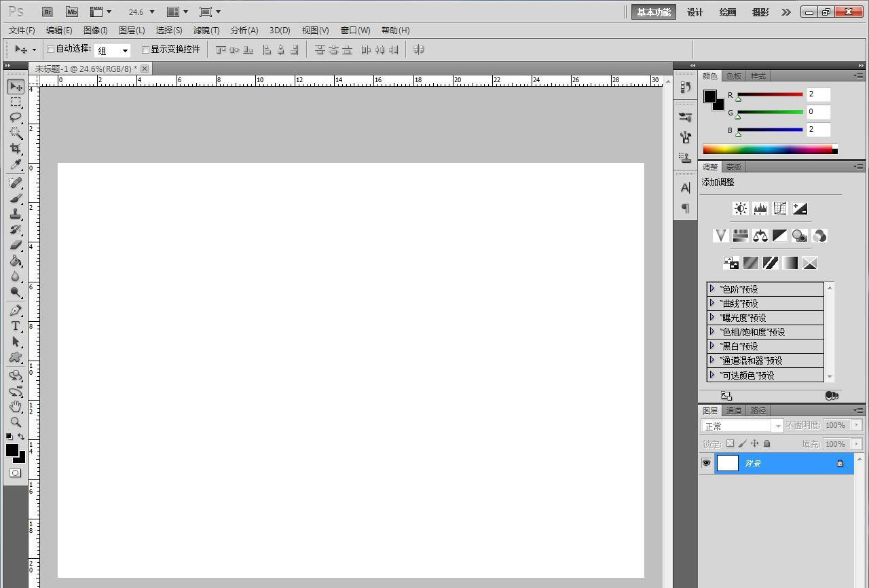Open the Paragraph panel icon

click(685, 208)
